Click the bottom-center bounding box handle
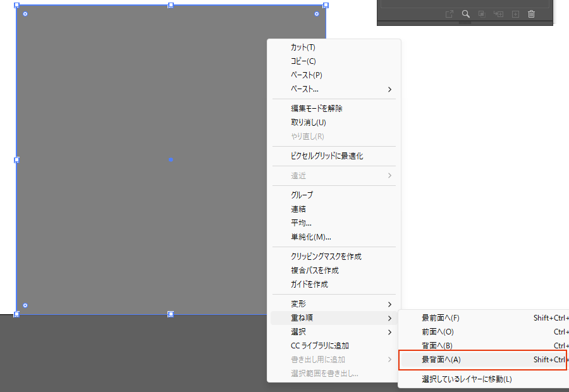The width and height of the screenshot is (569, 392). pyautogui.click(x=171, y=314)
